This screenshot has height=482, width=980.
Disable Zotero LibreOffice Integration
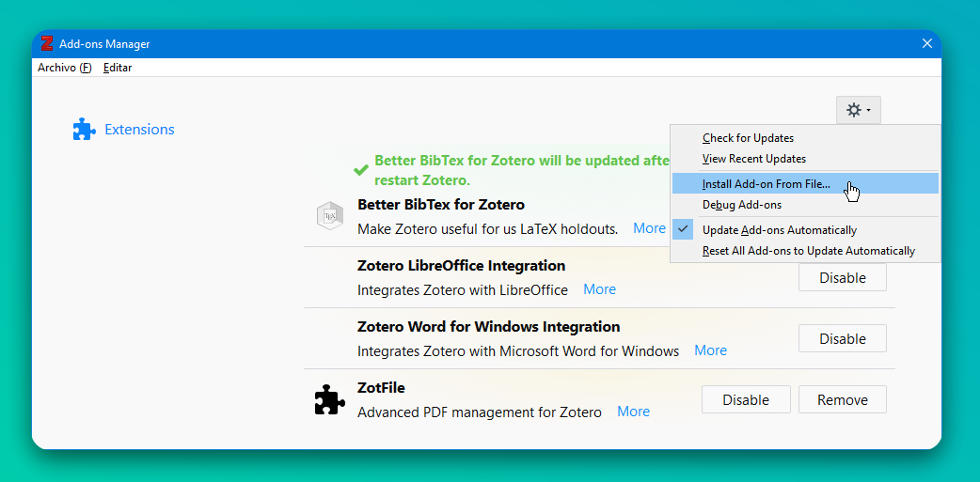[x=843, y=277]
